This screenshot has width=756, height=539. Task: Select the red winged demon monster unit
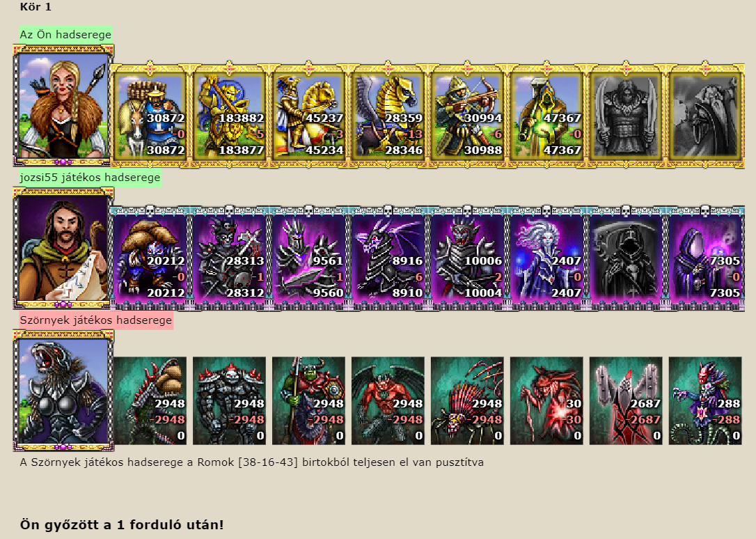[388, 400]
